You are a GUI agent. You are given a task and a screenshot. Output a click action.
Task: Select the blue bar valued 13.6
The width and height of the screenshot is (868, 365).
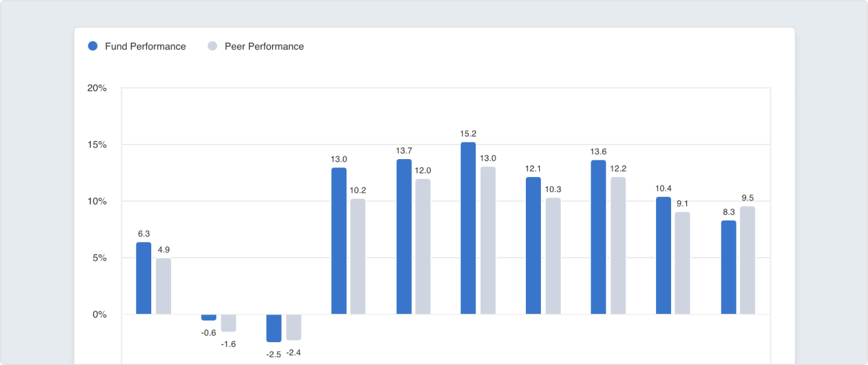tap(598, 237)
